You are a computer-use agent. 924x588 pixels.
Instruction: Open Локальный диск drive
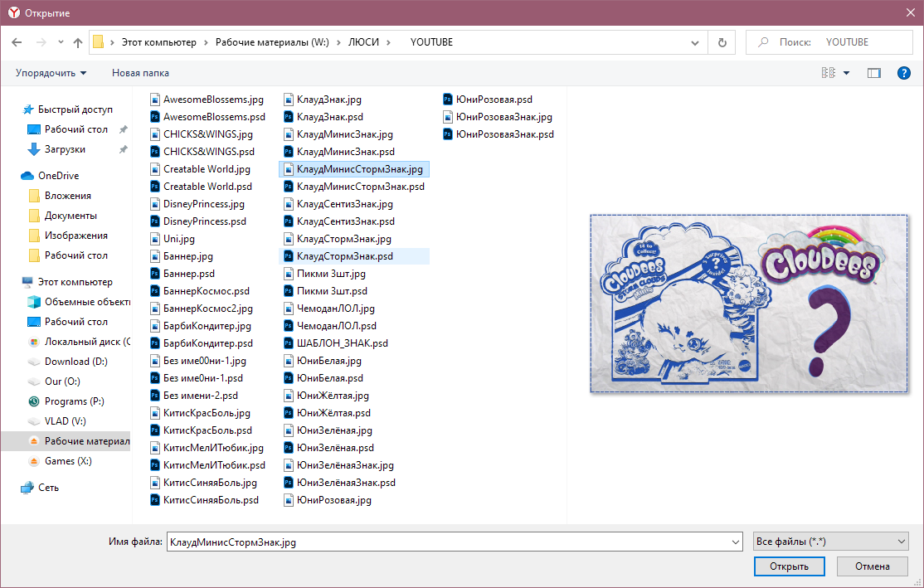click(x=79, y=342)
